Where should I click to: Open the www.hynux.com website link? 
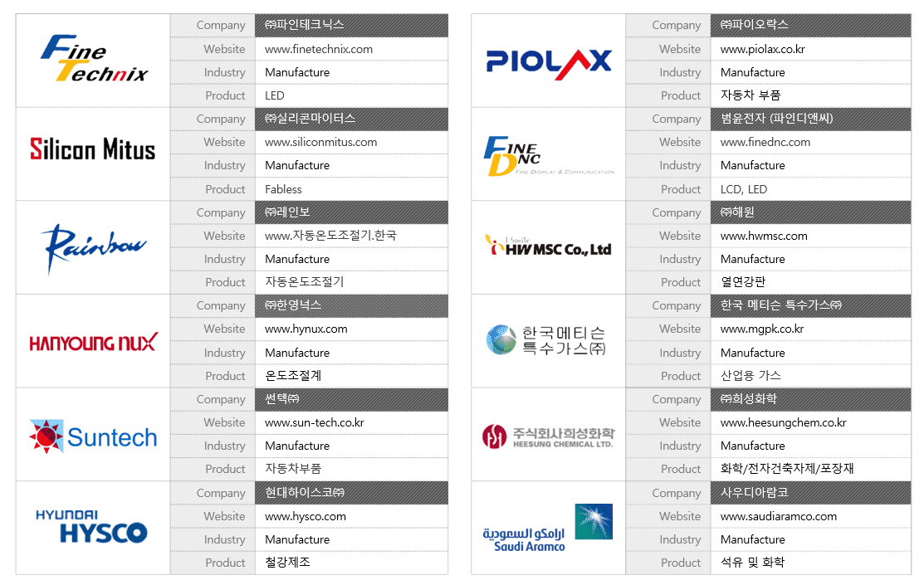click(x=306, y=329)
